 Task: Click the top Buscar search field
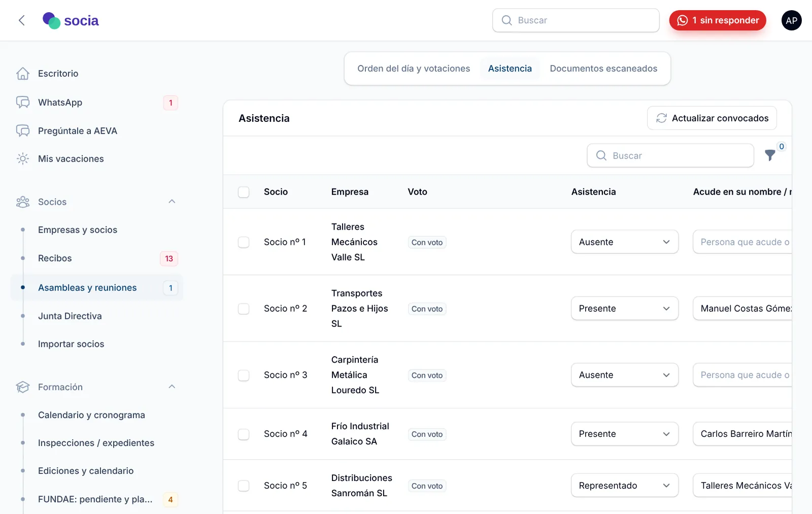(x=576, y=20)
